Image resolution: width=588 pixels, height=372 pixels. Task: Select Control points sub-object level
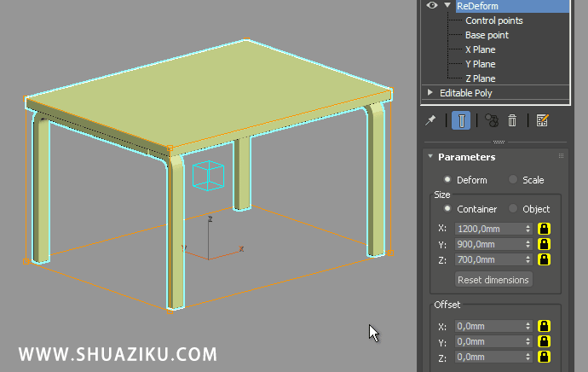(x=493, y=20)
